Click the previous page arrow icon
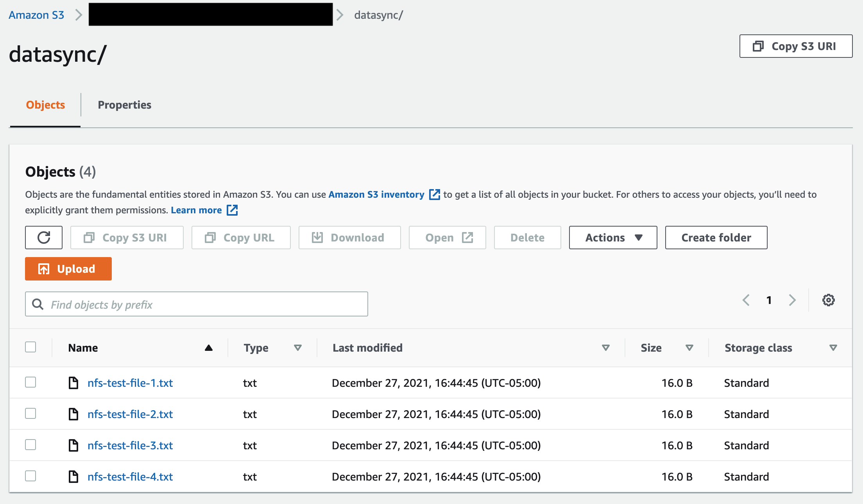This screenshot has height=504, width=863. coord(746,300)
